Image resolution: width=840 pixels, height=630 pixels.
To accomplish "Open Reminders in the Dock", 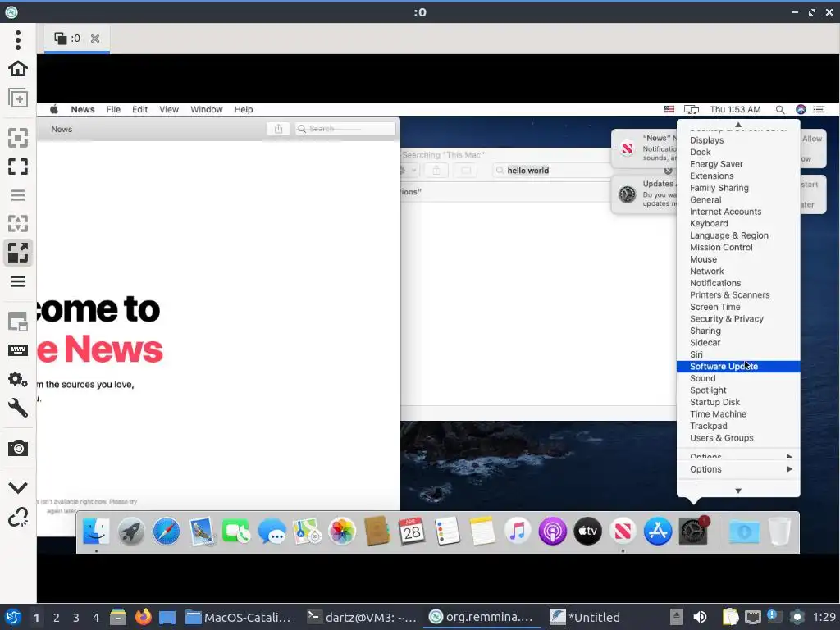I will 447,532.
